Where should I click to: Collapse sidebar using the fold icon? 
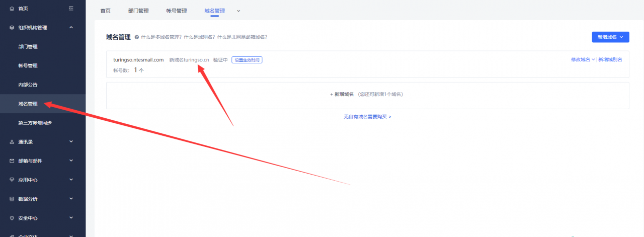click(71, 9)
